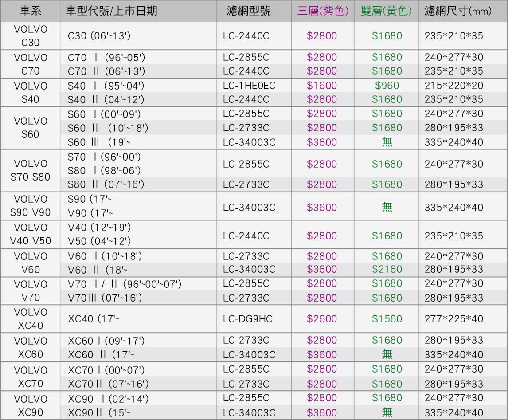Viewport: 508px width, 420px height.
Task: Click model entry S70 I (96'~00')
Action: pyautogui.click(x=104, y=157)
